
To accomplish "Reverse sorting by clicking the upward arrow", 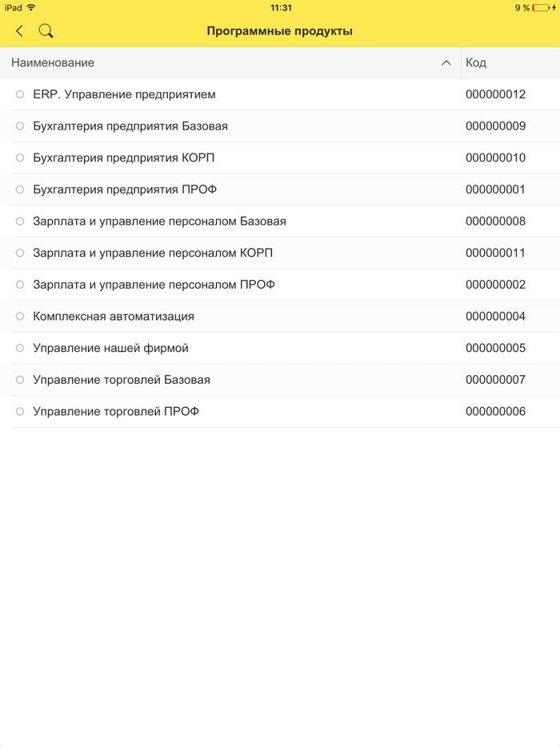I will click(446, 62).
